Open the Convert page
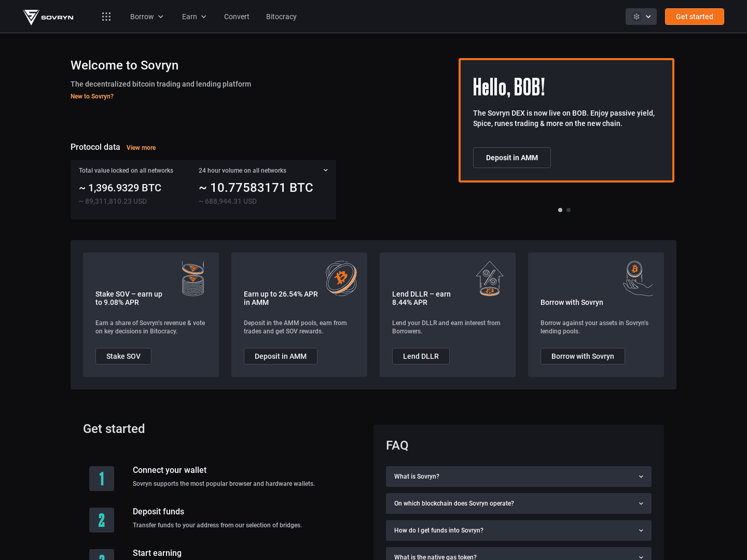Screen dimensions: 747x560 237,16
